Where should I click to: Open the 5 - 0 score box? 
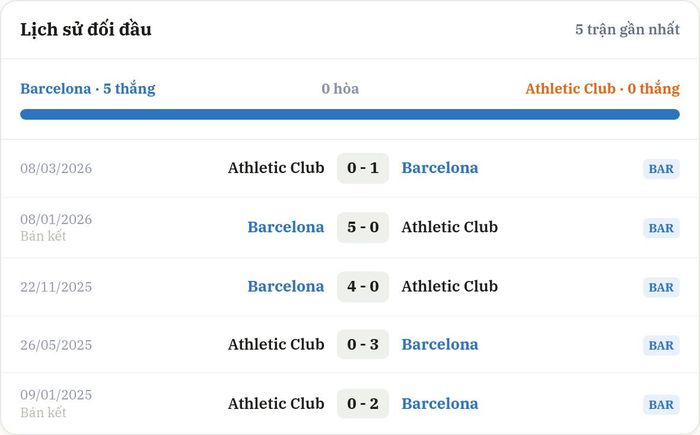coord(363,227)
